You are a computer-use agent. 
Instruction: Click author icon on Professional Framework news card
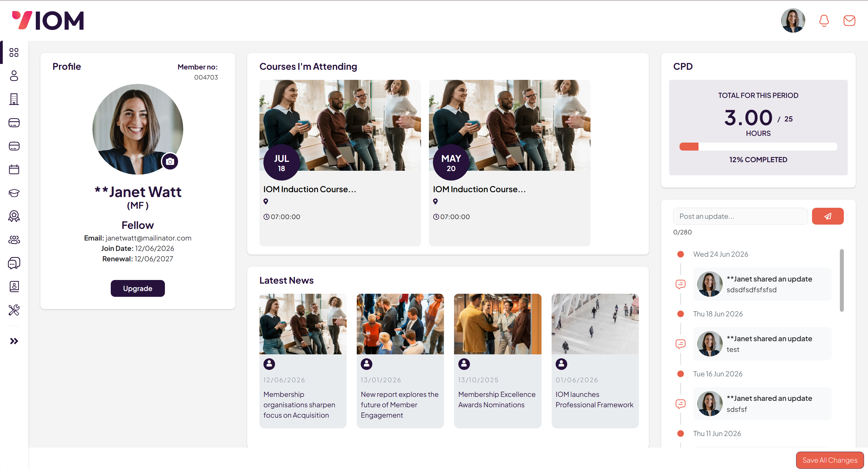pyautogui.click(x=561, y=364)
